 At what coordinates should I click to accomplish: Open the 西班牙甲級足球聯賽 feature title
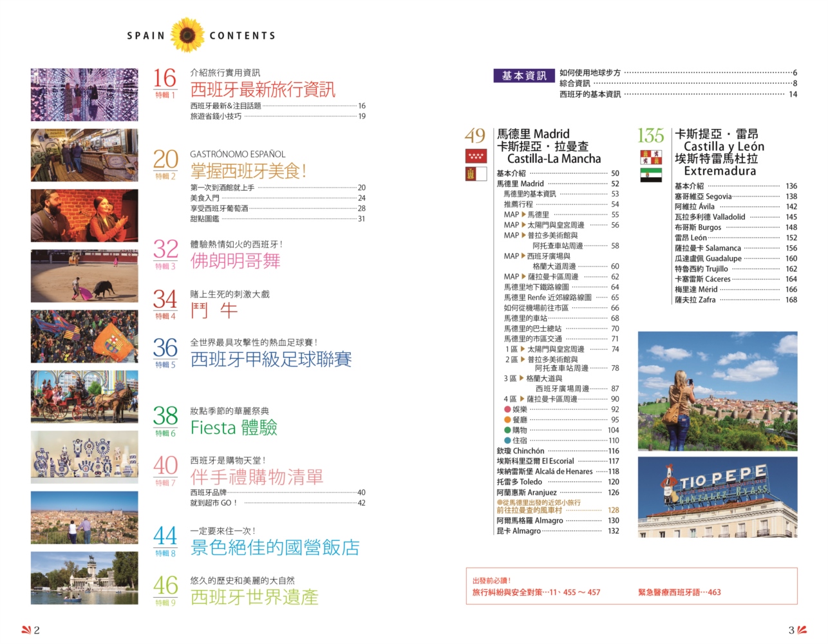[x=271, y=359]
